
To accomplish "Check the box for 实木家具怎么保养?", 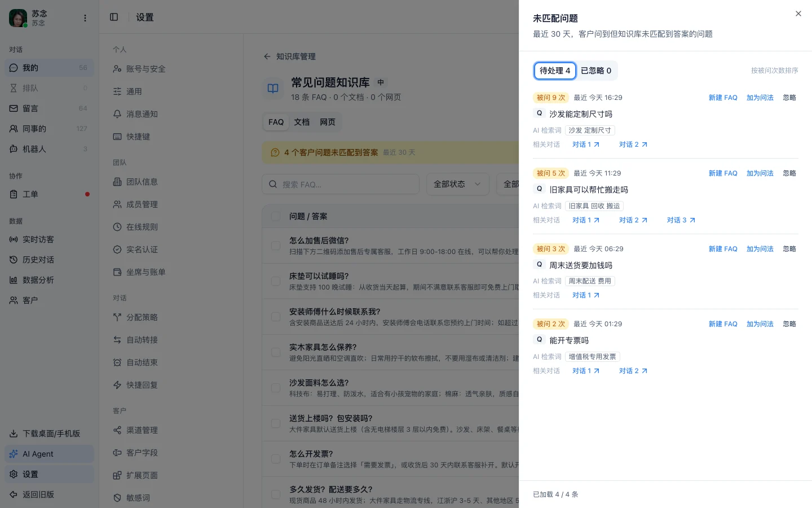I will point(276,352).
